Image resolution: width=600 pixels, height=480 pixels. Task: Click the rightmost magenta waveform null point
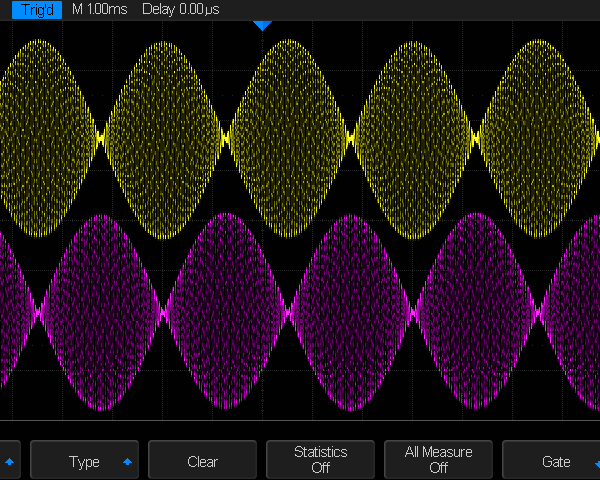(539, 313)
